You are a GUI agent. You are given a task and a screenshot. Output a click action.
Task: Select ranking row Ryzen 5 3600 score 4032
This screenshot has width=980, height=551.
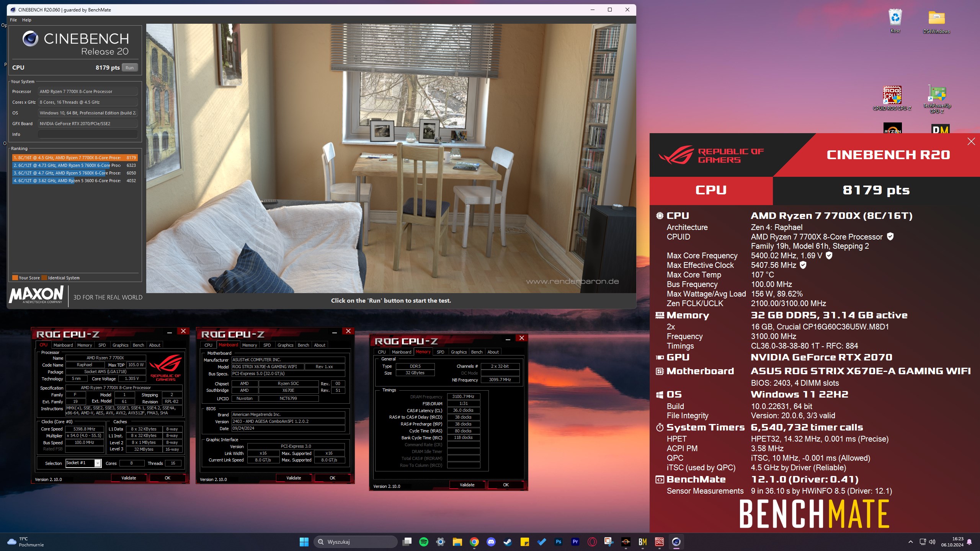(x=75, y=181)
